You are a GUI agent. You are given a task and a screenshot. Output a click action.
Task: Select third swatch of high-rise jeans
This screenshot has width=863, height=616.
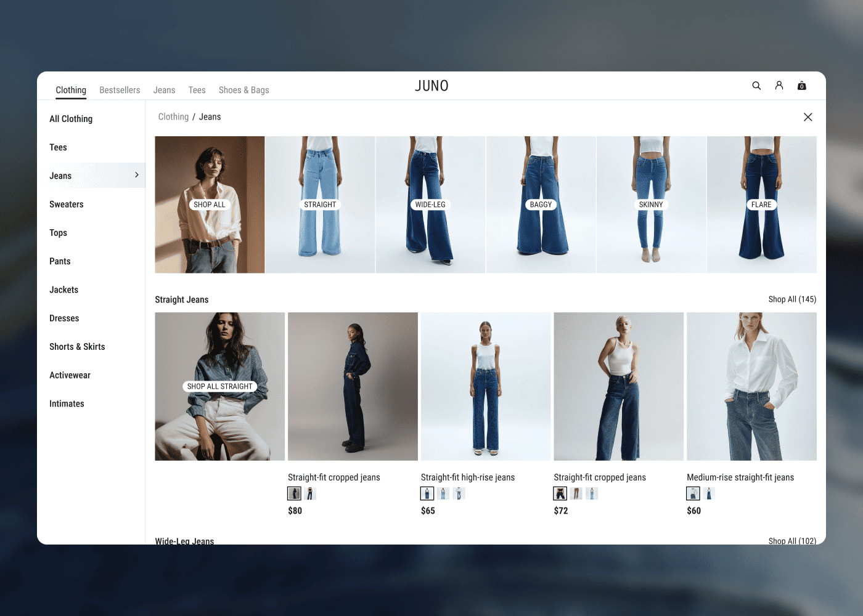pyautogui.click(x=459, y=493)
